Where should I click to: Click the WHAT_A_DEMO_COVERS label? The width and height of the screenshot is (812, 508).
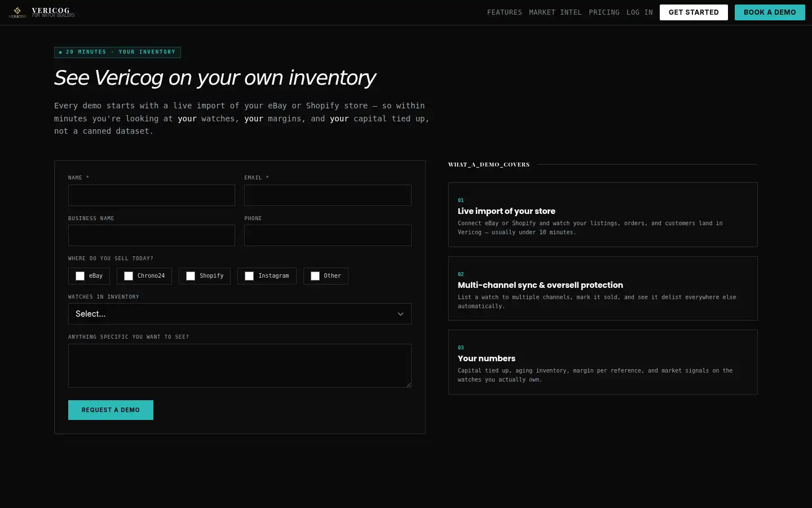pyautogui.click(x=489, y=165)
